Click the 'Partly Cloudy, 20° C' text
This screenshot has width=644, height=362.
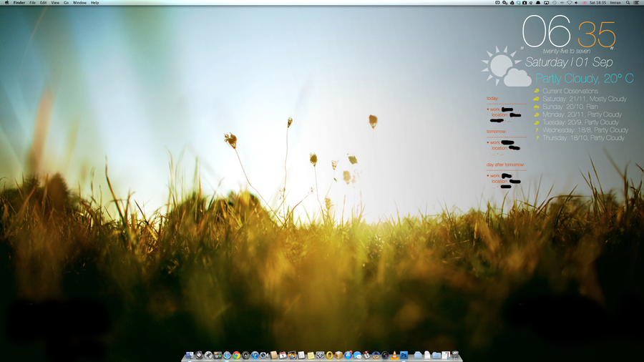tap(585, 78)
